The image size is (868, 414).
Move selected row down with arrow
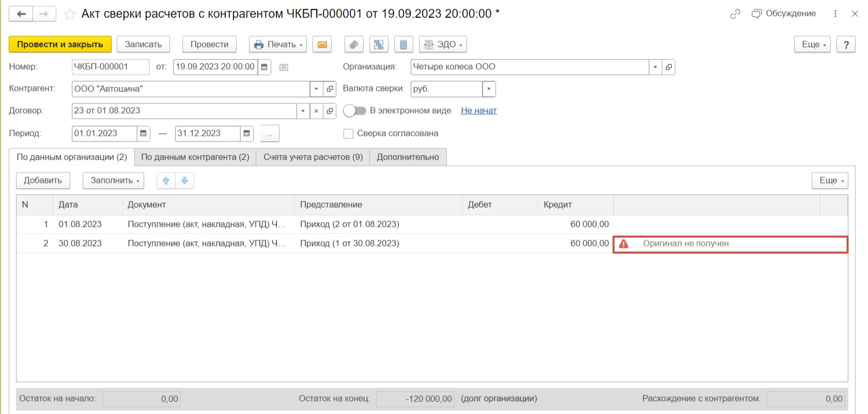click(x=184, y=180)
